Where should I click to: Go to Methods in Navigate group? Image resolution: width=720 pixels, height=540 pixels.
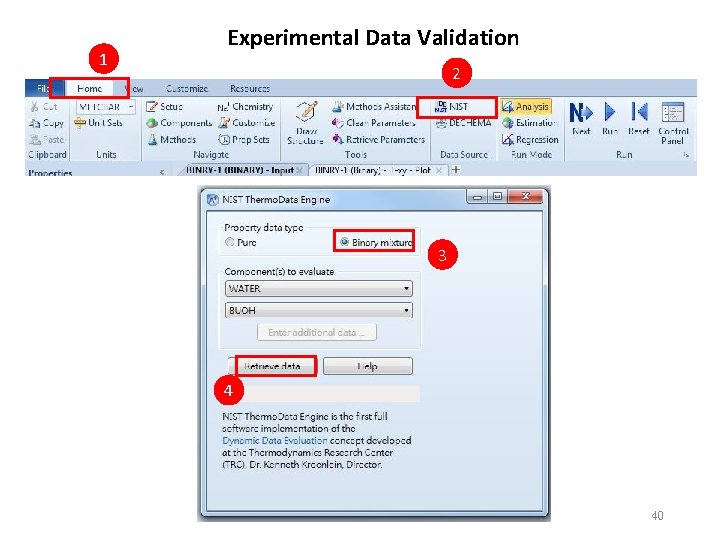(172, 140)
